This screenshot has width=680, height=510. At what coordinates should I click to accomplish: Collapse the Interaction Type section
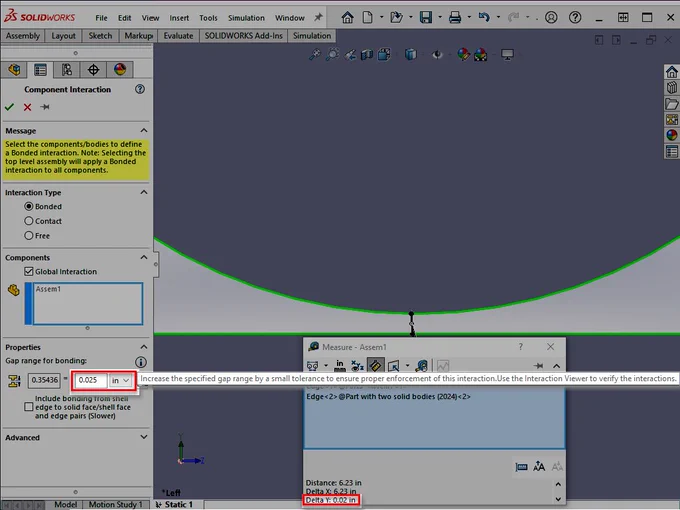click(x=144, y=192)
